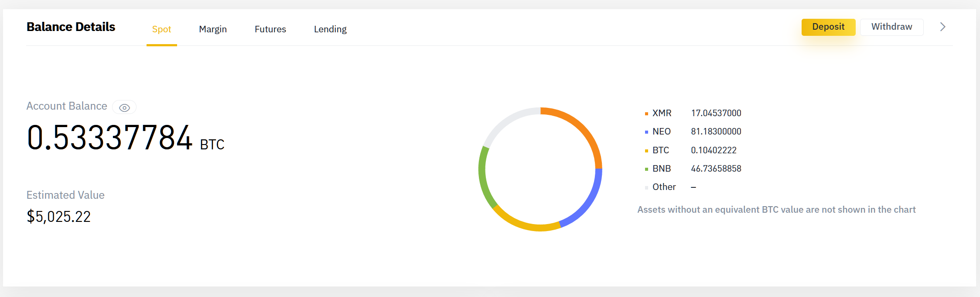Click the Deposit button

click(828, 27)
